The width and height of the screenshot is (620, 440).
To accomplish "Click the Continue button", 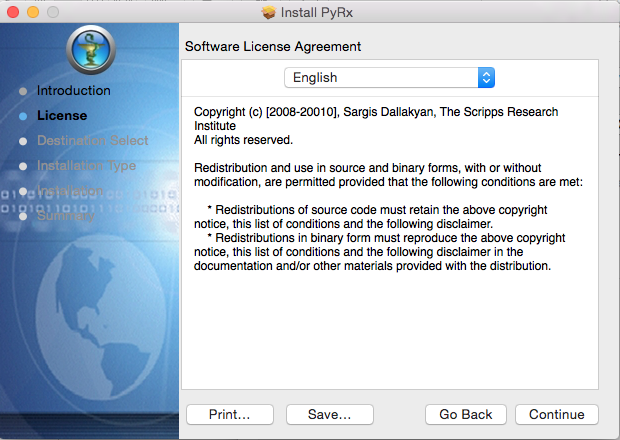I will (x=556, y=414).
